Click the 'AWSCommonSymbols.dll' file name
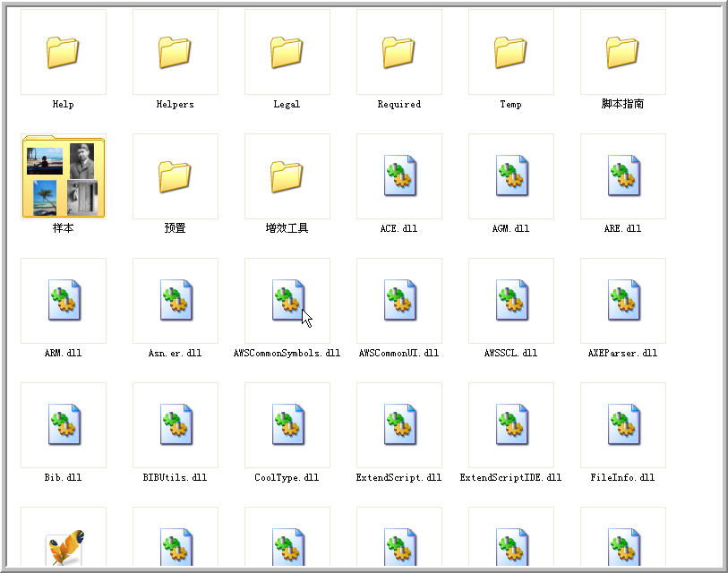 coord(287,353)
